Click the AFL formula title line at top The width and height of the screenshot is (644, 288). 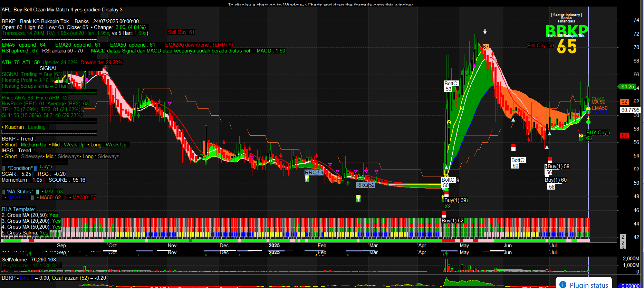pyautogui.click(x=62, y=10)
